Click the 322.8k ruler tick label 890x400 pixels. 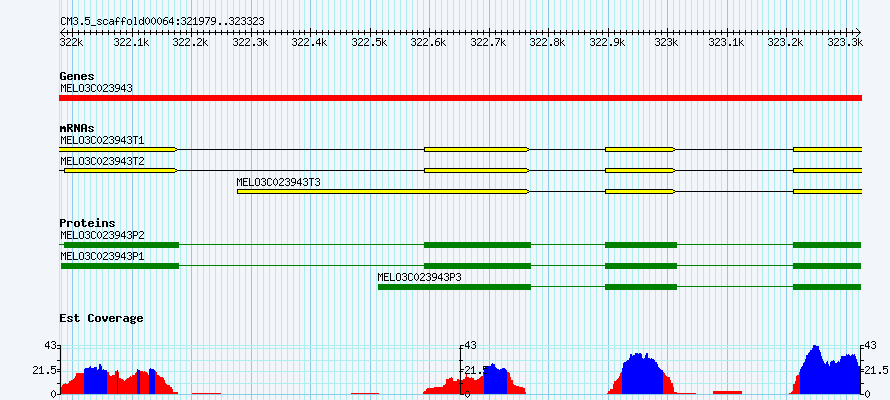[x=547, y=42]
